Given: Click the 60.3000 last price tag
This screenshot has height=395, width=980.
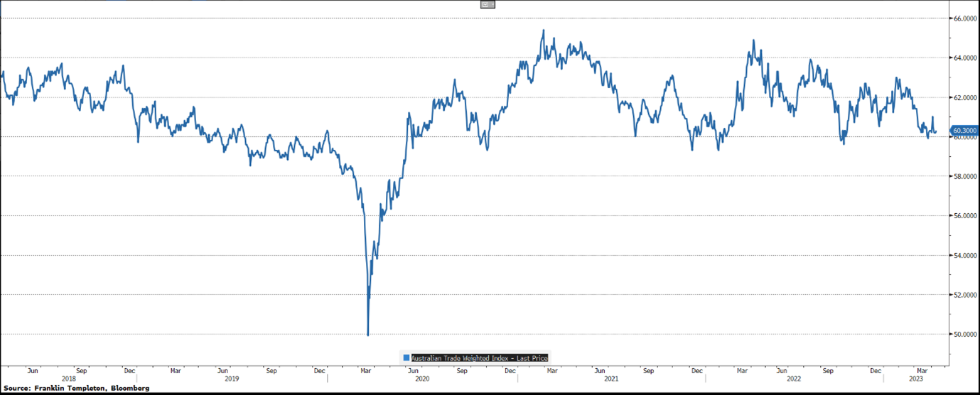Looking at the screenshot, I should pos(964,131).
